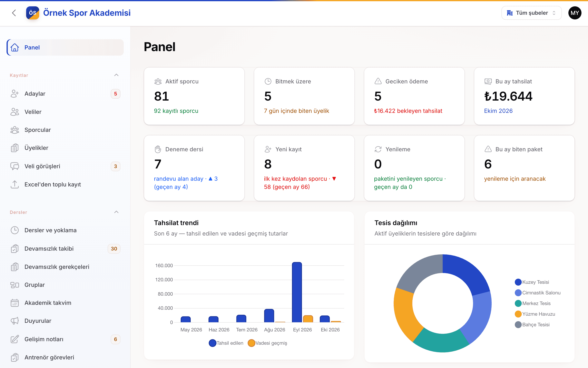
Task: Click the Örnek Spor Akademisi title link
Action: (x=87, y=13)
